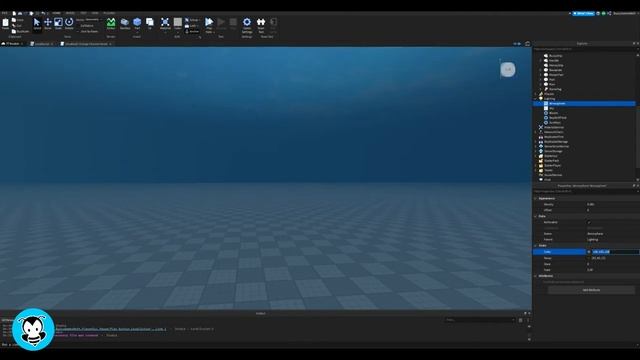The height and width of the screenshot is (360, 640).
Task: Collapse the State properties section
Action: pyautogui.click(x=536, y=246)
